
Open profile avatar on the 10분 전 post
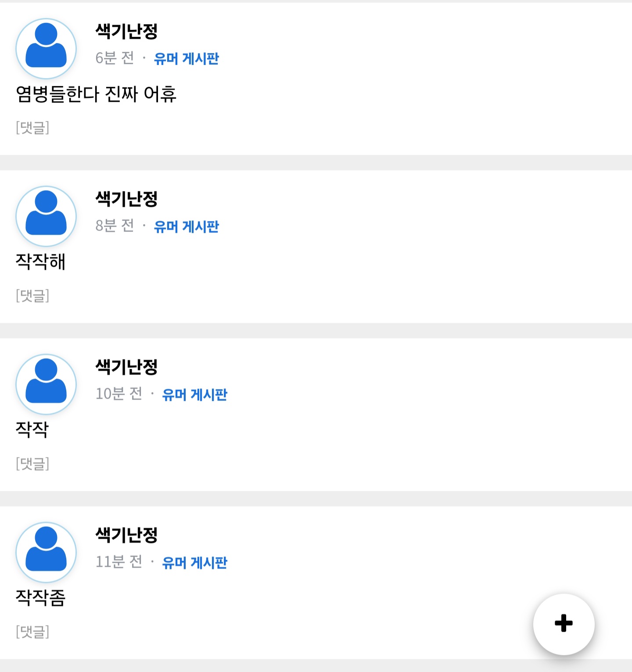coord(46,384)
